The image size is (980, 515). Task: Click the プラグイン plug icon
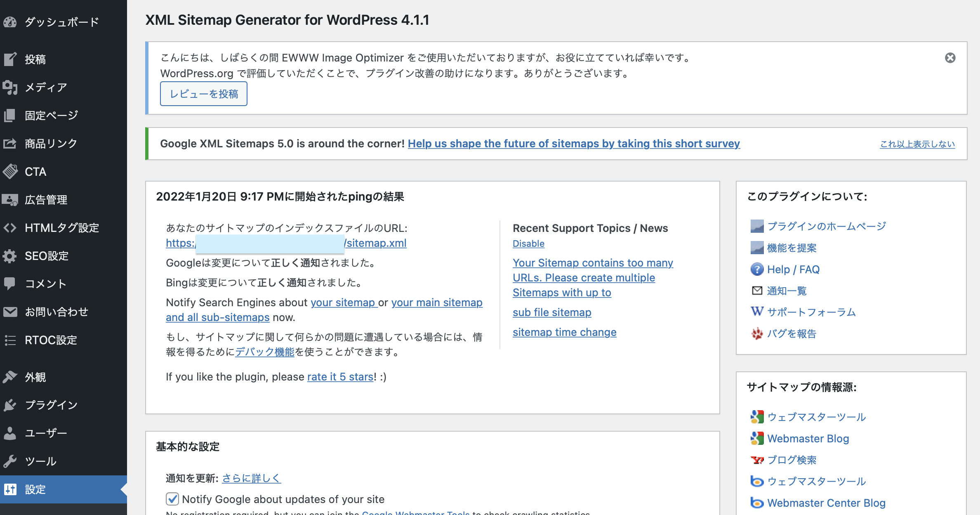click(x=10, y=405)
